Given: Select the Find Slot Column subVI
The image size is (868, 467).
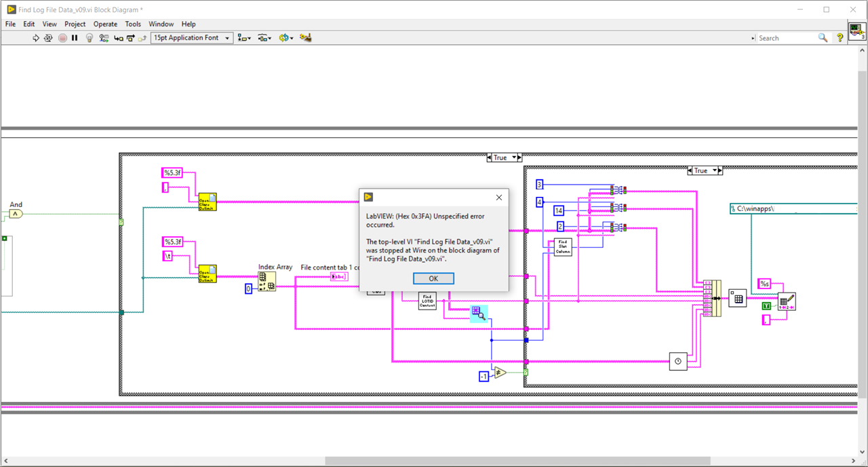Looking at the screenshot, I should 564,246.
